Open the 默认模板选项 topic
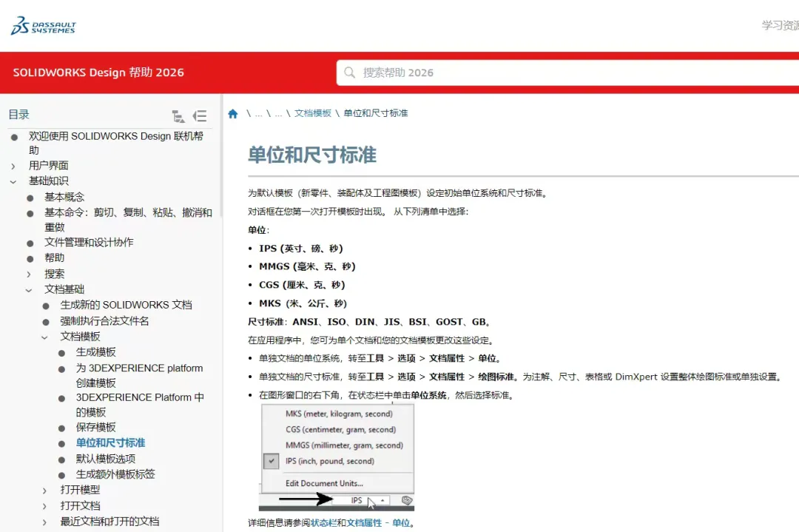Image resolution: width=799 pixels, height=532 pixels. point(106,459)
